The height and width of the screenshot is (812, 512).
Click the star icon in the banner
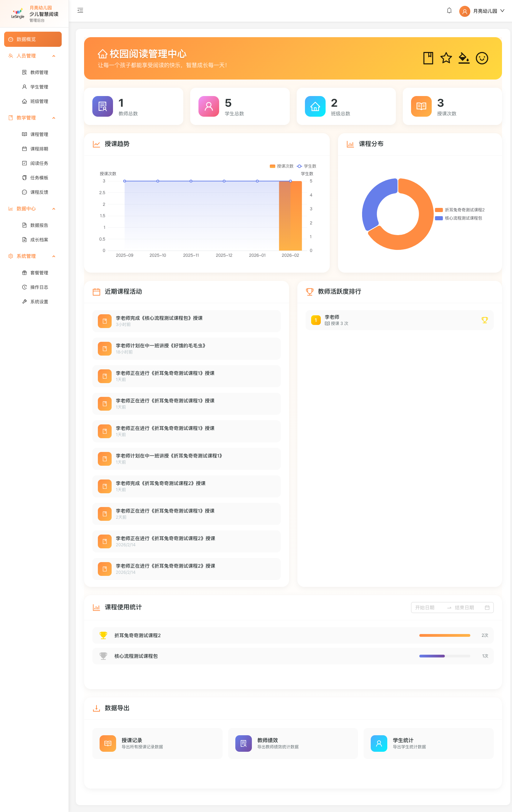pos(446,58)
